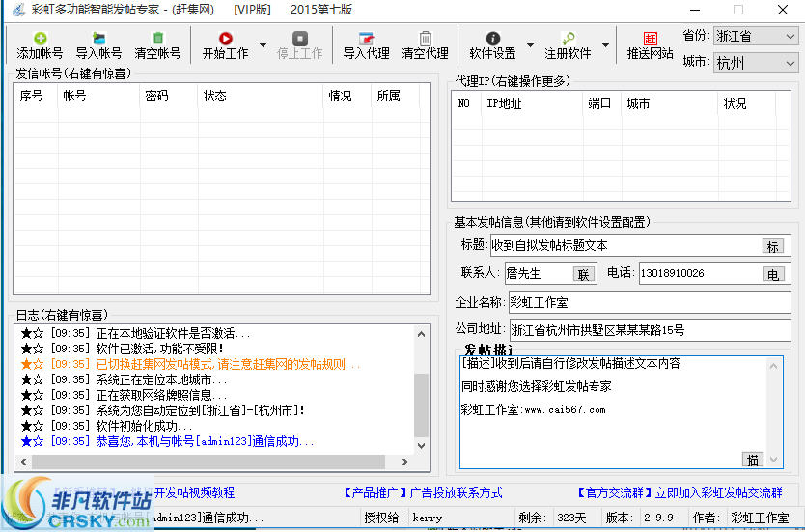Click the 所属 column header
805x532 pixels.
[396, 96]
